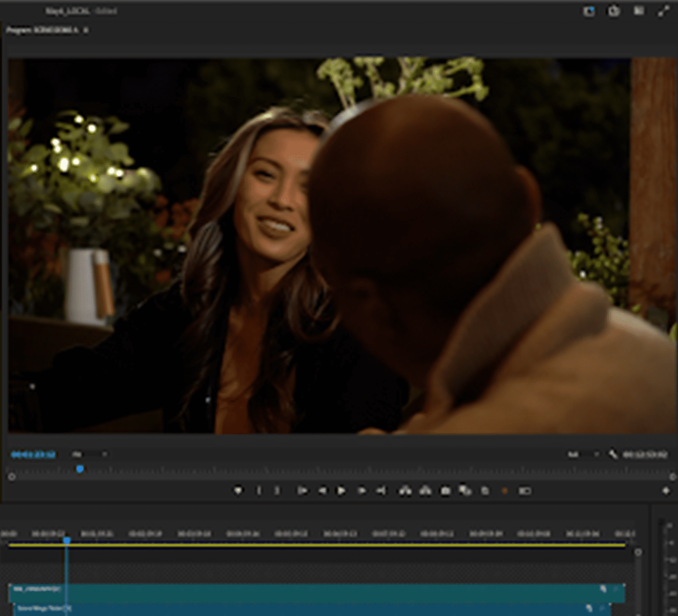The image size is (678, 616).
Task: Click the Extract button
Action: coord(425,491)
